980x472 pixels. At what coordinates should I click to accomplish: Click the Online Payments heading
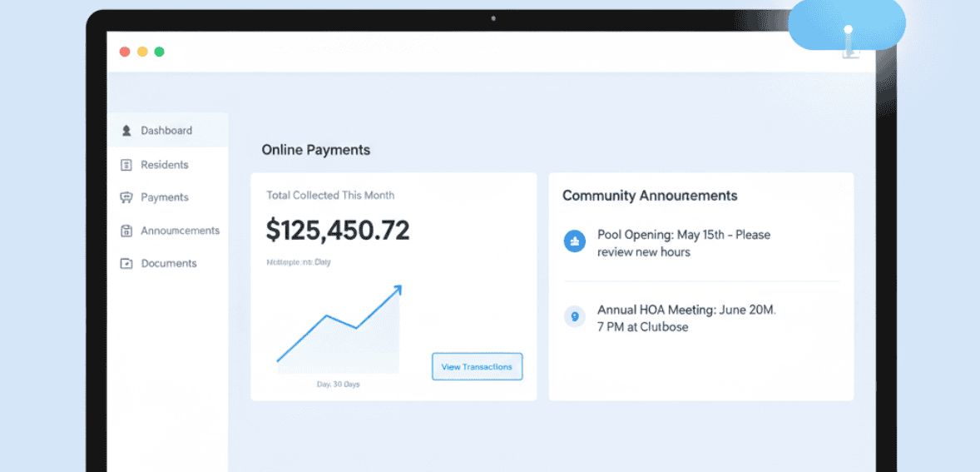315,150
